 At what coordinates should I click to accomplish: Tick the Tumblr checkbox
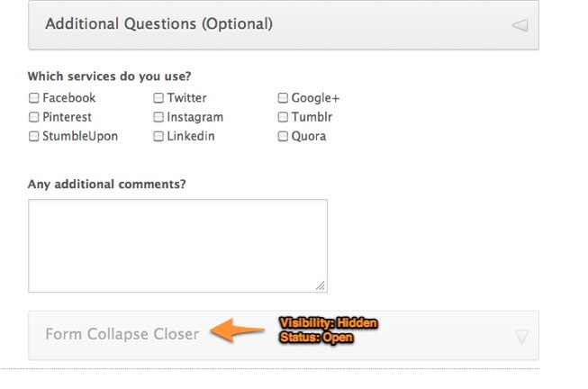click(283, 117)
